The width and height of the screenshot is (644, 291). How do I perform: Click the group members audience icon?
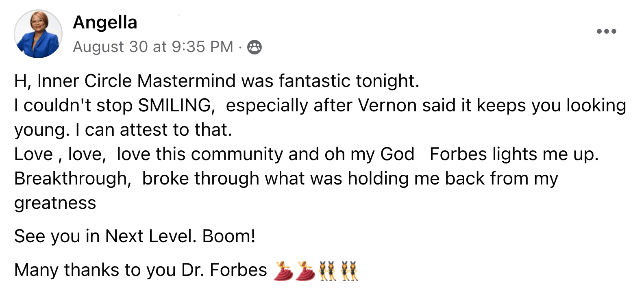point(255,47)
